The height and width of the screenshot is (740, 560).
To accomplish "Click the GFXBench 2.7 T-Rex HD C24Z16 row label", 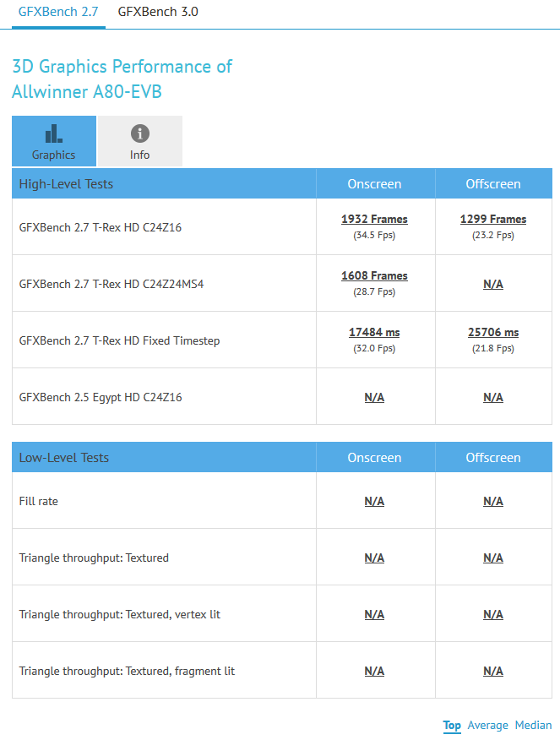I will [x=100, y=227].
